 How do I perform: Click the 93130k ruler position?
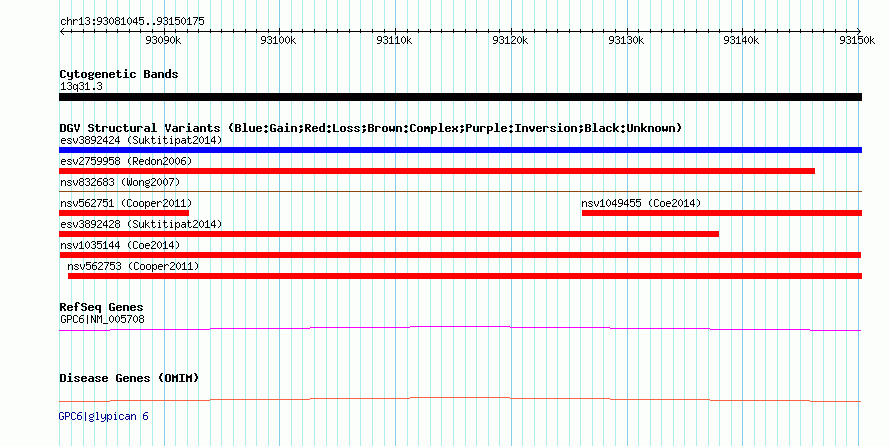point(625,40)
